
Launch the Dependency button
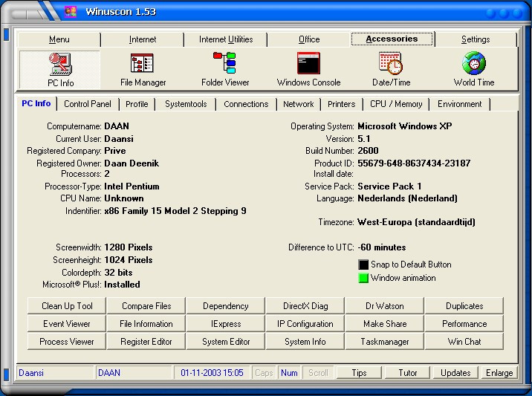(226, 306)
